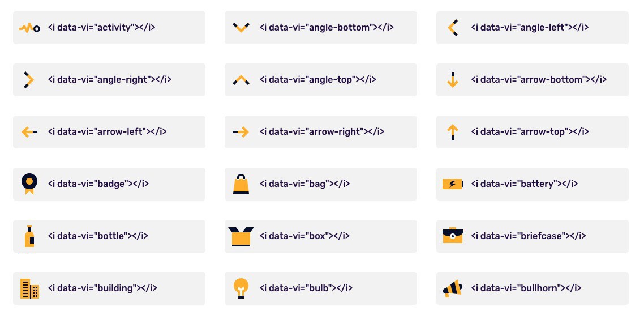Click the arrow-bottom icon

[452, 79]
